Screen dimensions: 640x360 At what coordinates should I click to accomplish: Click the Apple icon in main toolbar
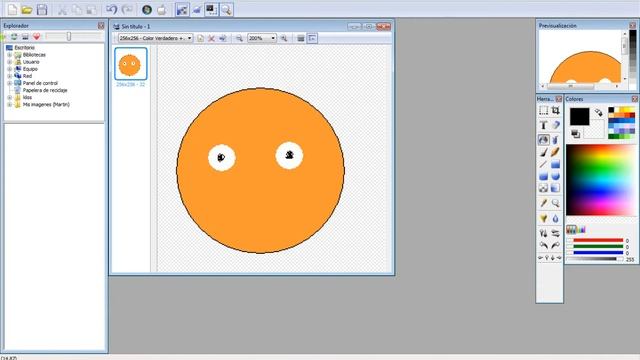tap(162, 9)
